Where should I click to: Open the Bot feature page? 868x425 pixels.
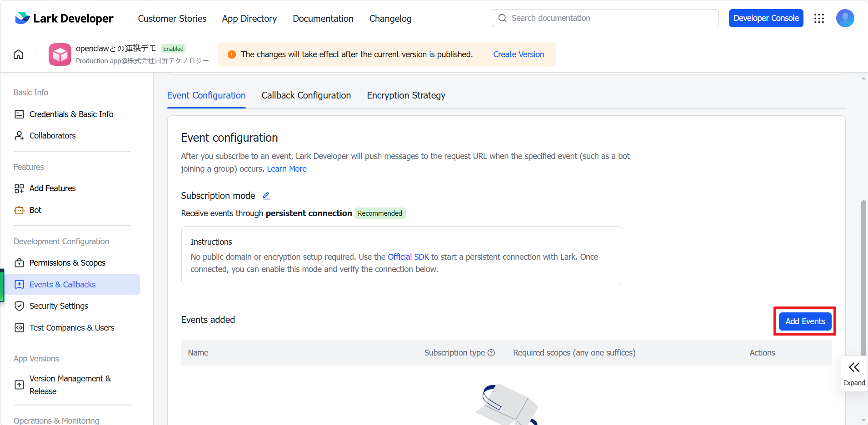[x=35, y=210]
